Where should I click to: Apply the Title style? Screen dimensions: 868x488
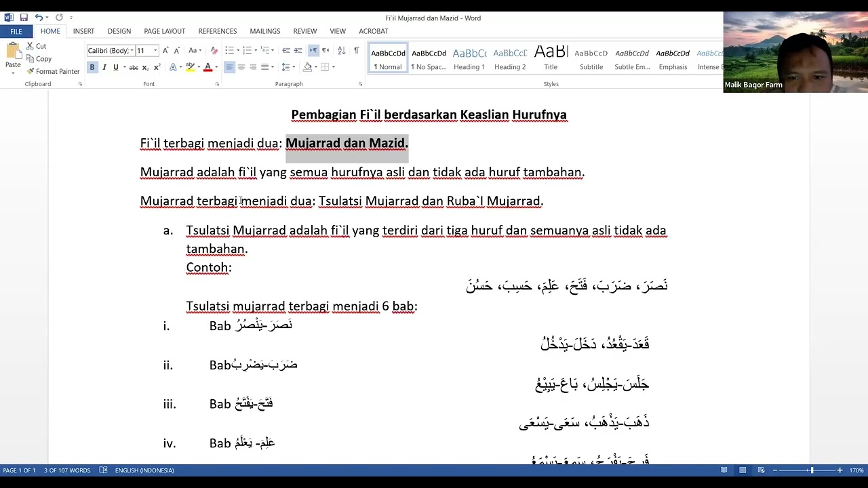[551, 58]
